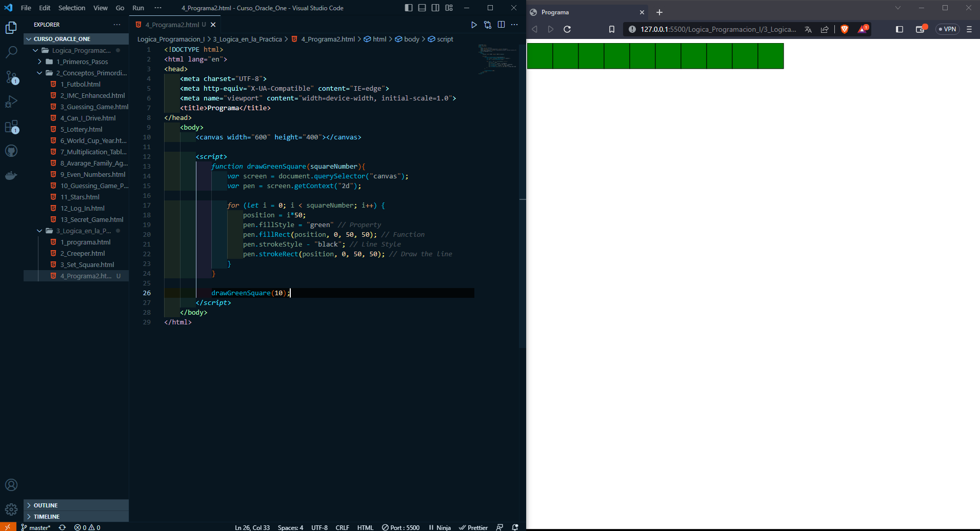This screenshot has height=531, width=980.
Task: Open editor More Actions menu
Action: pos(514,25)
